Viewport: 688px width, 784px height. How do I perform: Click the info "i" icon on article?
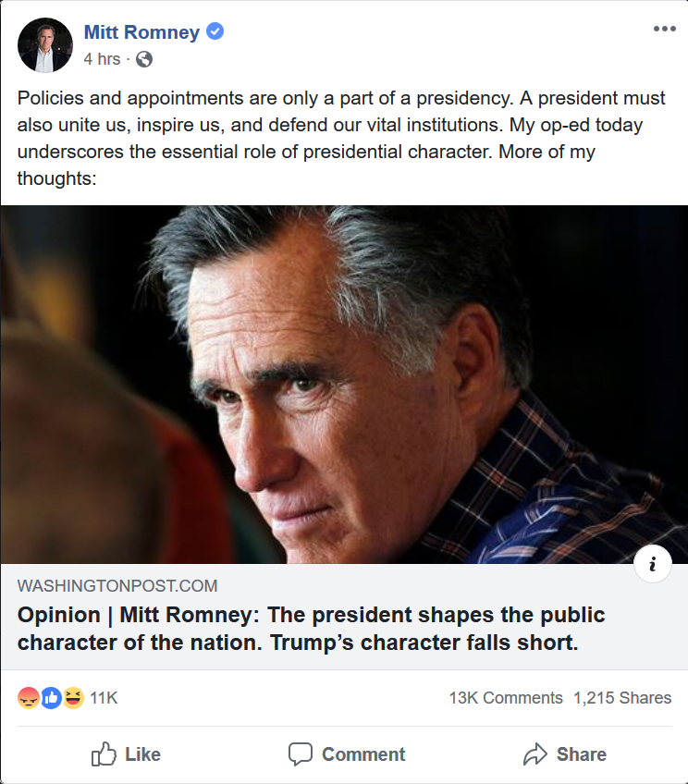[653, 565]
